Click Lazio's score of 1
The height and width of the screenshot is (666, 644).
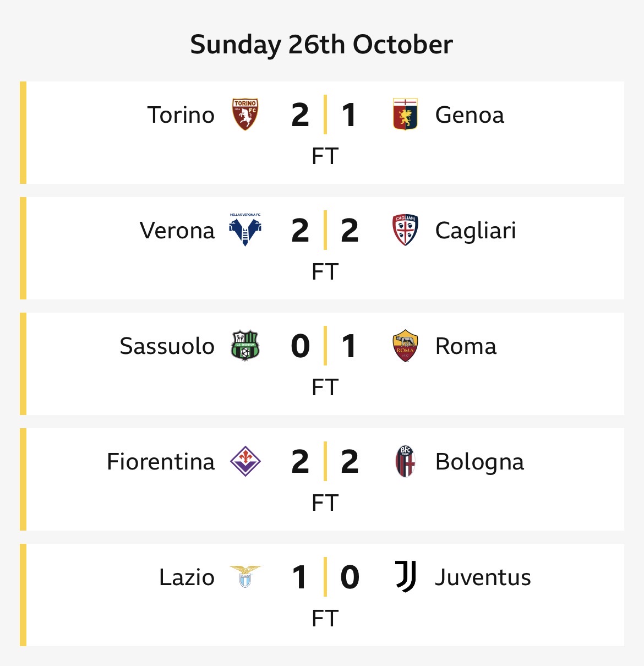pos(299,577)
